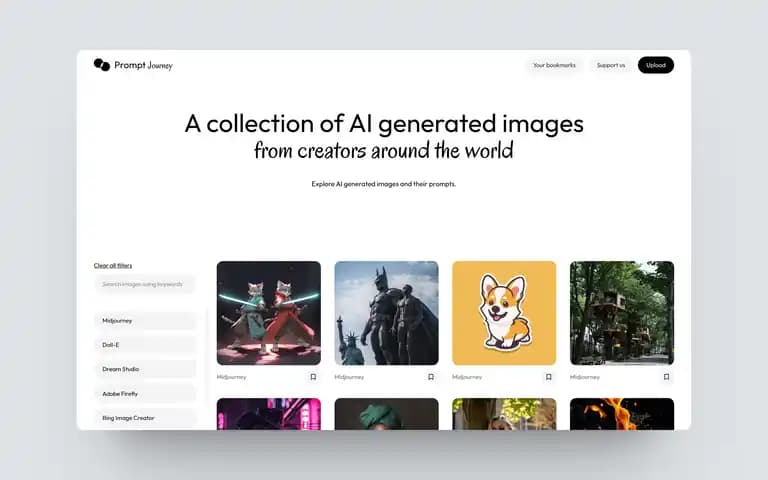Clear all filters link
768x480 pixels.
coord(113,265)
